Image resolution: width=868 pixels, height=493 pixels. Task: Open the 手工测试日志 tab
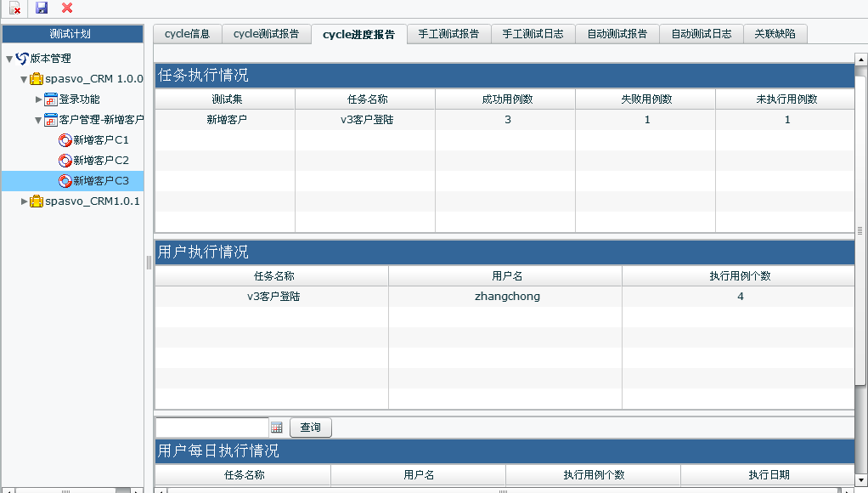coord(533,34)
